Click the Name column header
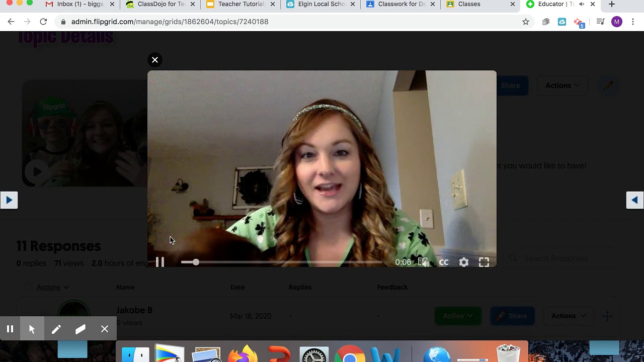Viewport: 644px width, 362px height. click(x=125, y=287)
